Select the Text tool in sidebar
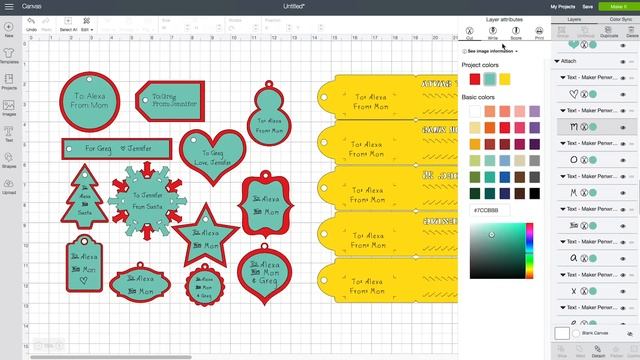 click(x=9, y=134)
